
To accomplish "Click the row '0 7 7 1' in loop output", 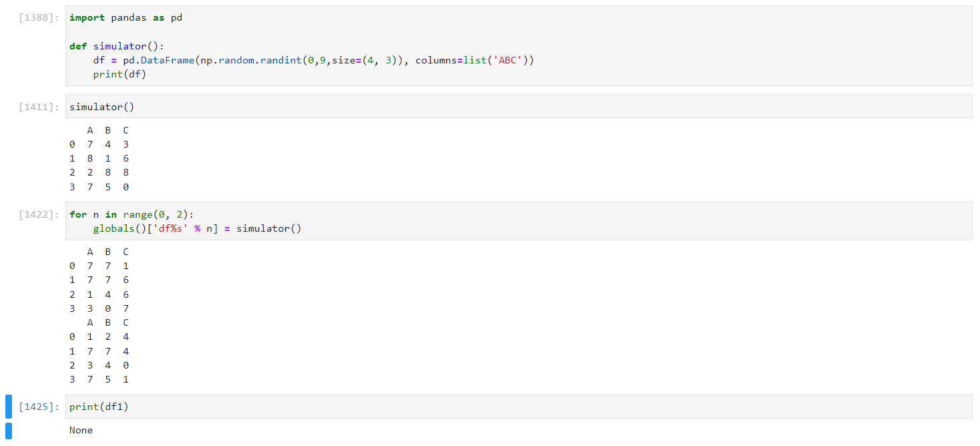I will pyautogui.click(x=99, y=266).
